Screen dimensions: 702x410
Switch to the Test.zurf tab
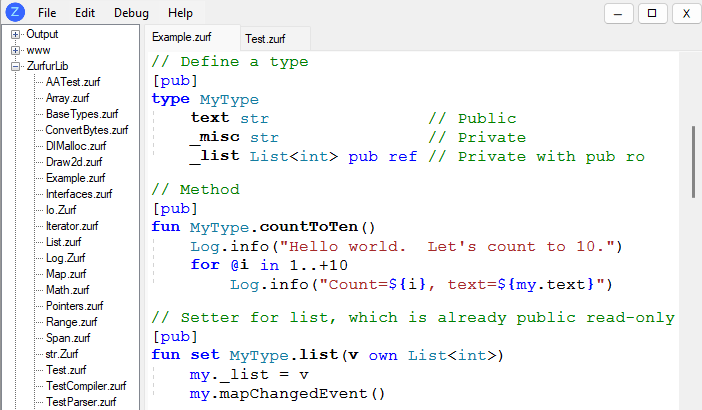[x=275, y=39]
